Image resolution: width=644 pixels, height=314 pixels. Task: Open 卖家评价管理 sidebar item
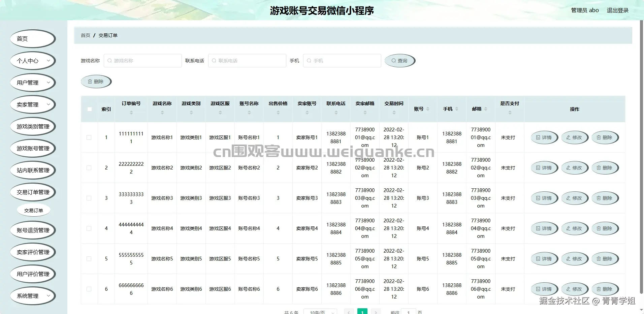33,252
